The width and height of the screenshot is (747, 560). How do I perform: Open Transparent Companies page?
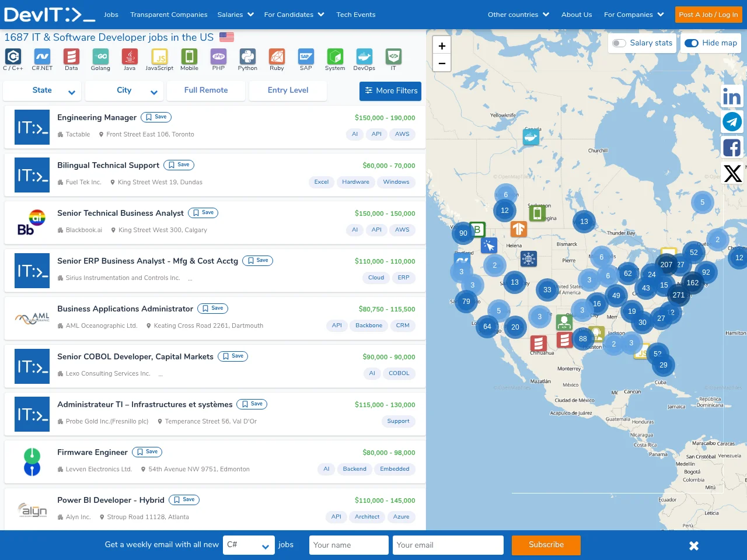click(169, 15)
